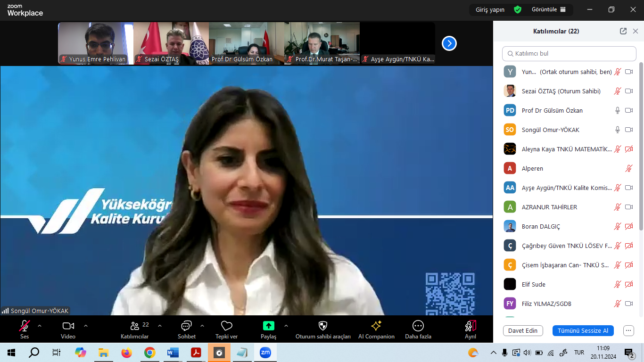This screenshot has height=362, width=644.
Task: Select Çisem İşbaşaran Can participant row
Action: pos(569,265)
